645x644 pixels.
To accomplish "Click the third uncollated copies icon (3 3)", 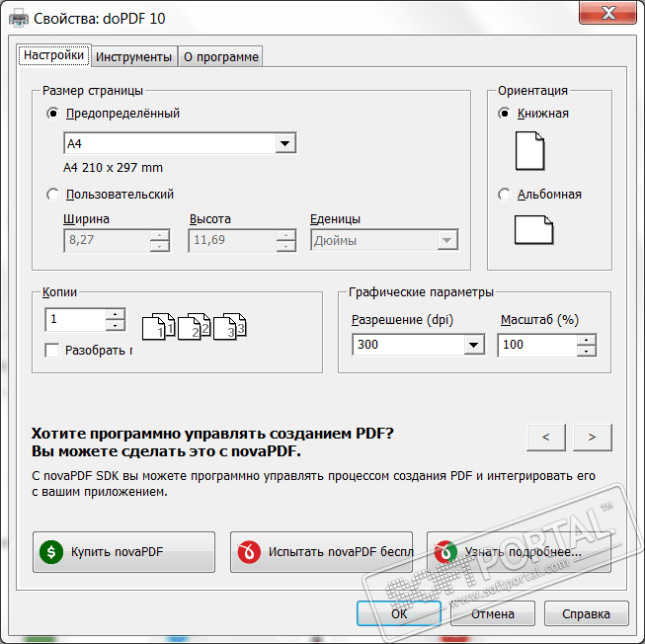I will [x=229, y=327].
